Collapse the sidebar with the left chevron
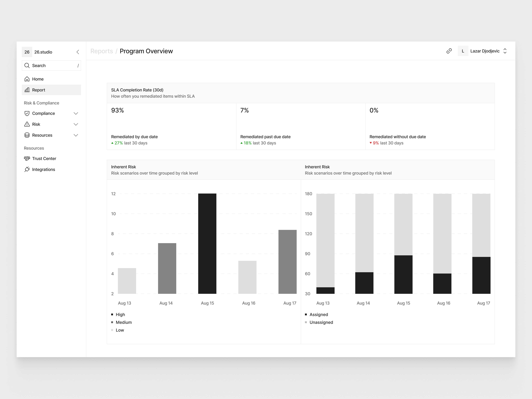The width and height of the screenshot is (532, 399). click(78, 52)
